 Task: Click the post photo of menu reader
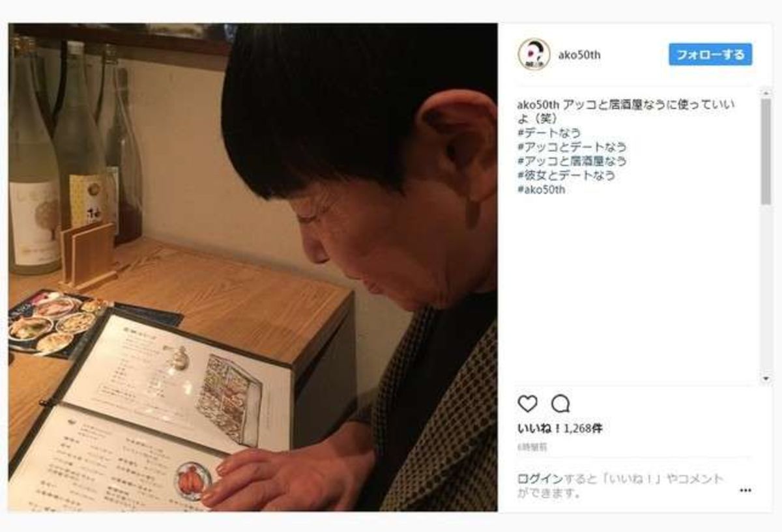coord(253,267)
